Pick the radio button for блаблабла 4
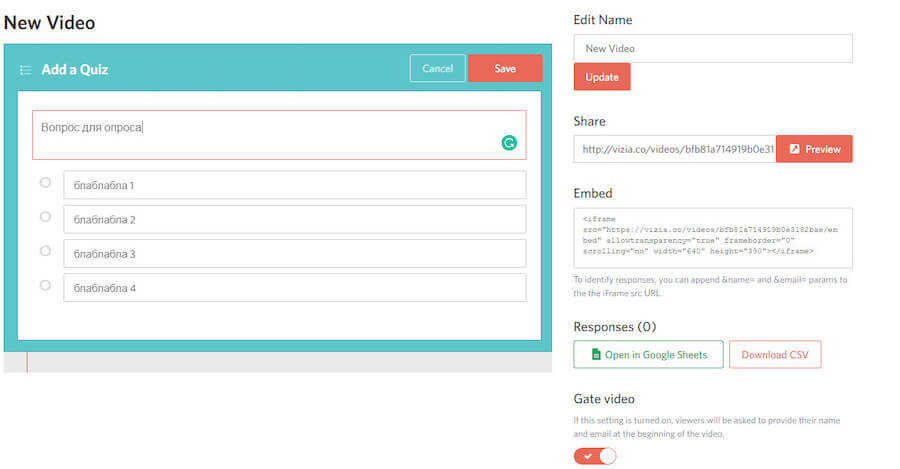The image size is (900, 469). [x=45, y=285]
